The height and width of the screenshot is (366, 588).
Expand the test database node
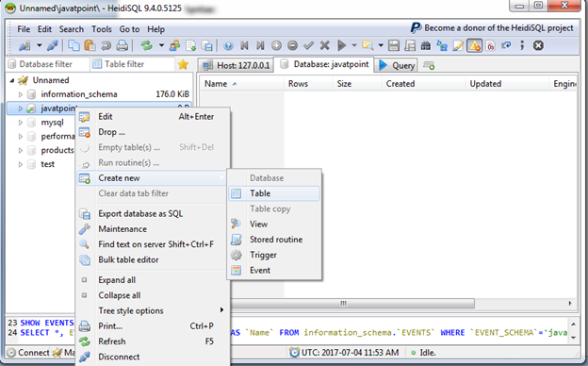[21, 164]
